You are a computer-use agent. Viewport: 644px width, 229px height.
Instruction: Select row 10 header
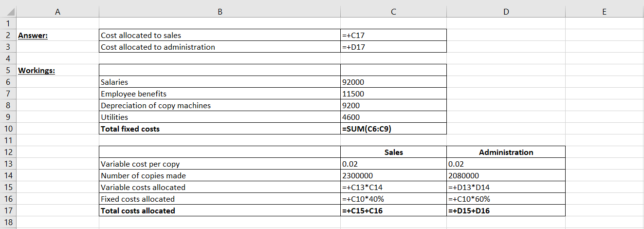point(8,129)
